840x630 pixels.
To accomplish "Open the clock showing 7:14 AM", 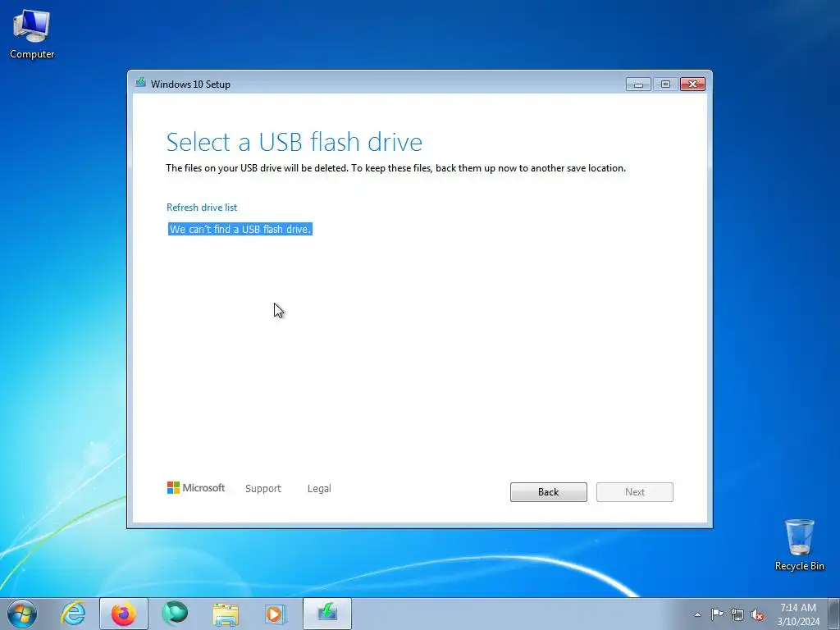I will click(797, 614).
